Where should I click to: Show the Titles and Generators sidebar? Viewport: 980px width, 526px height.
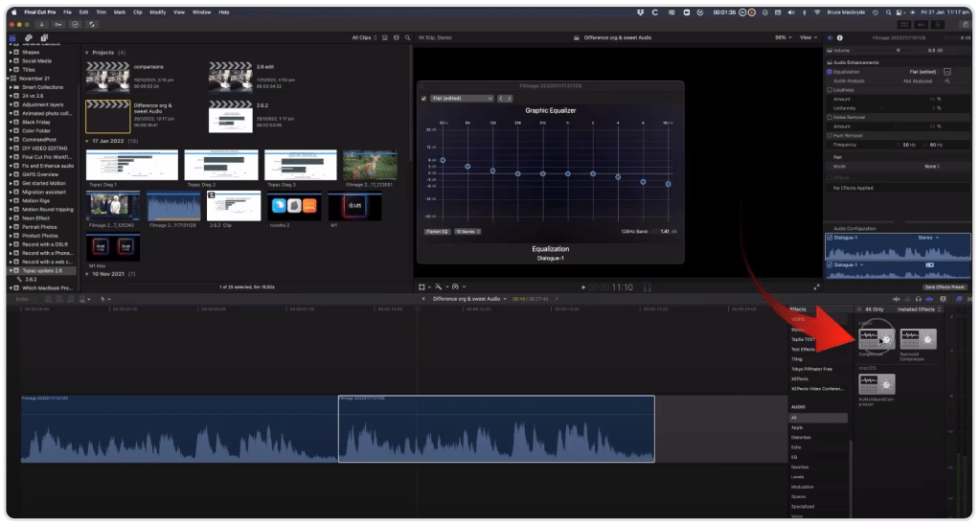[x=44, y=38]
